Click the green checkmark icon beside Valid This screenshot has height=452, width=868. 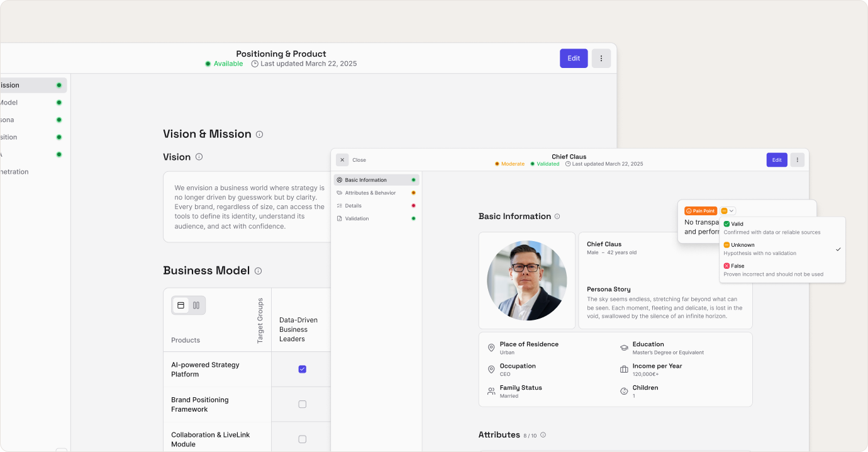(x=726, y=224)
